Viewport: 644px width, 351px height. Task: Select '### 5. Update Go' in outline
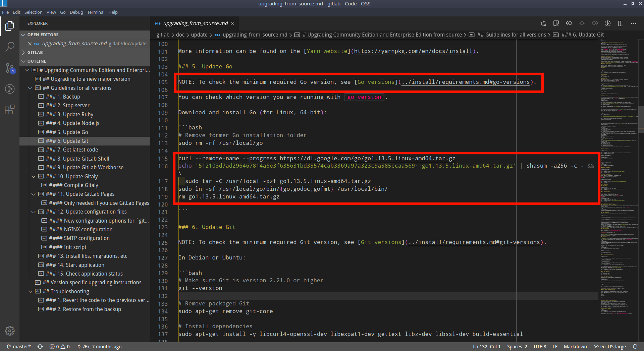(85, 132)
